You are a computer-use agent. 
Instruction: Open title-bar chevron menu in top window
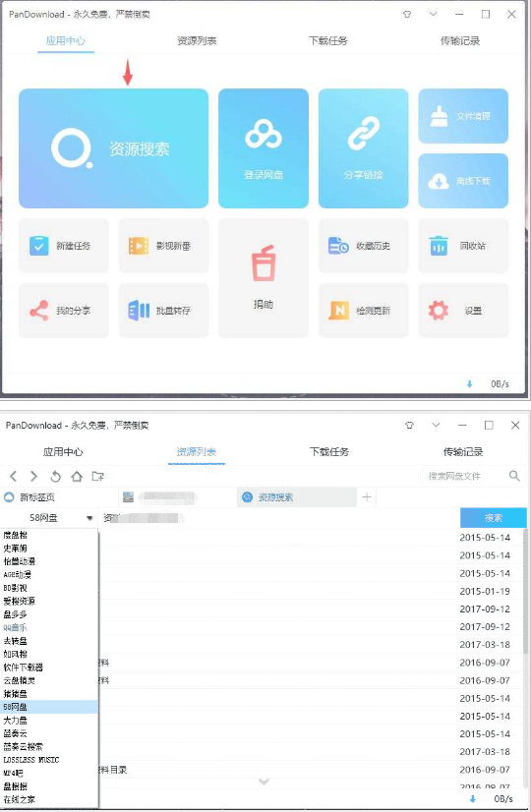click(x=433, y=14)
